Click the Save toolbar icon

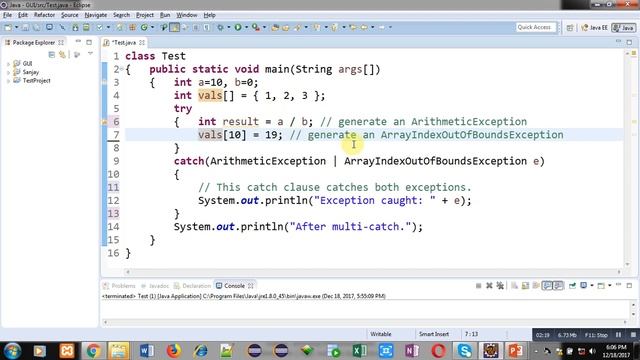pos(25,27)
